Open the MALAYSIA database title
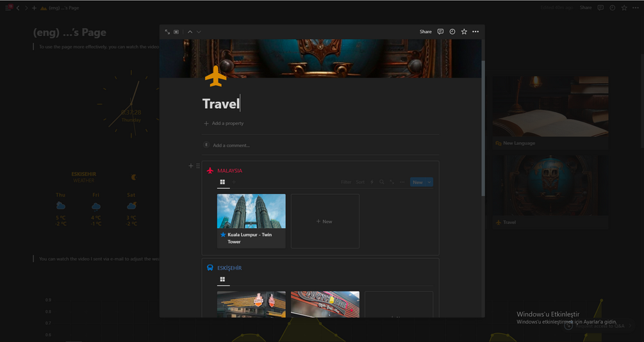The image size is (644, 342). pyautogui.click(x=229, y=170)
